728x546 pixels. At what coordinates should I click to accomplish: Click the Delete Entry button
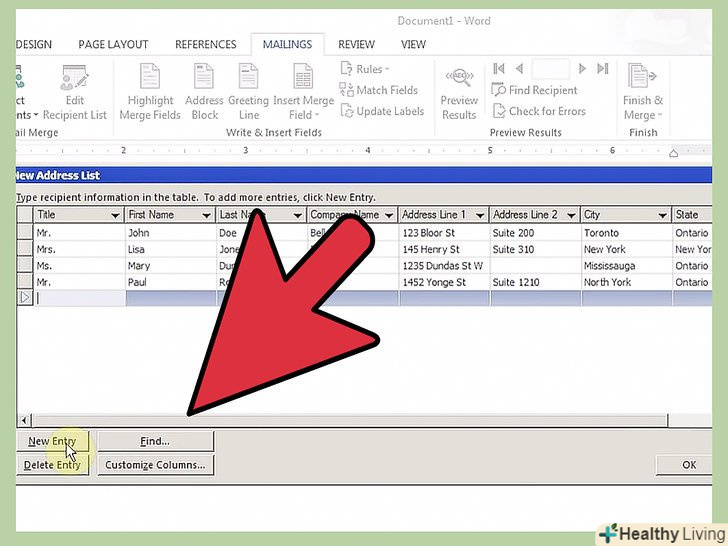tap(53, 465)
